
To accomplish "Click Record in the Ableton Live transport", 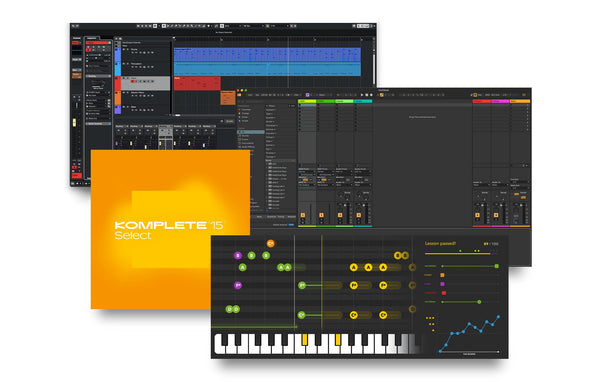I will [371, 95].
